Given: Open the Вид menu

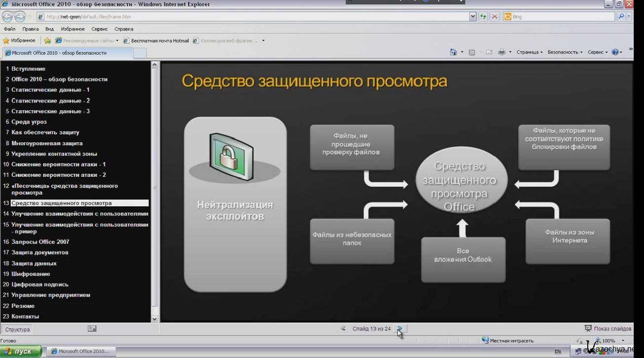Looking at the screenshot, I should [x=49, y=29].
